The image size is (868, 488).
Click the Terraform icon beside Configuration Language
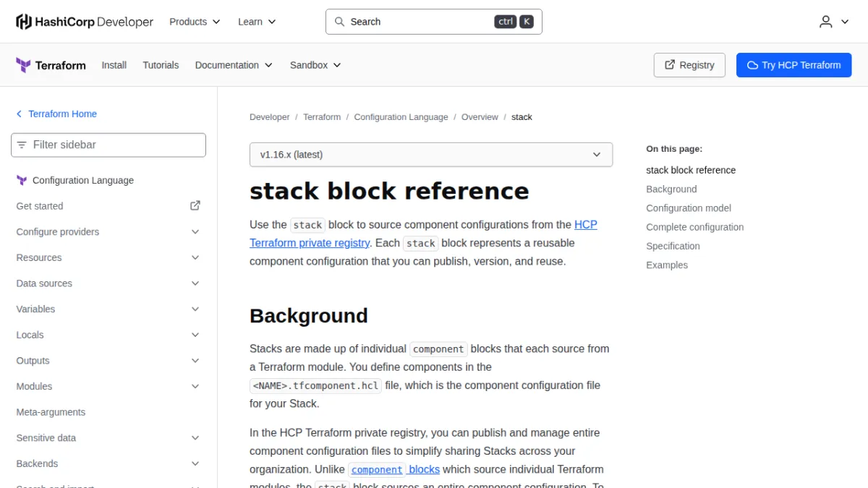(x=22, y=181)
